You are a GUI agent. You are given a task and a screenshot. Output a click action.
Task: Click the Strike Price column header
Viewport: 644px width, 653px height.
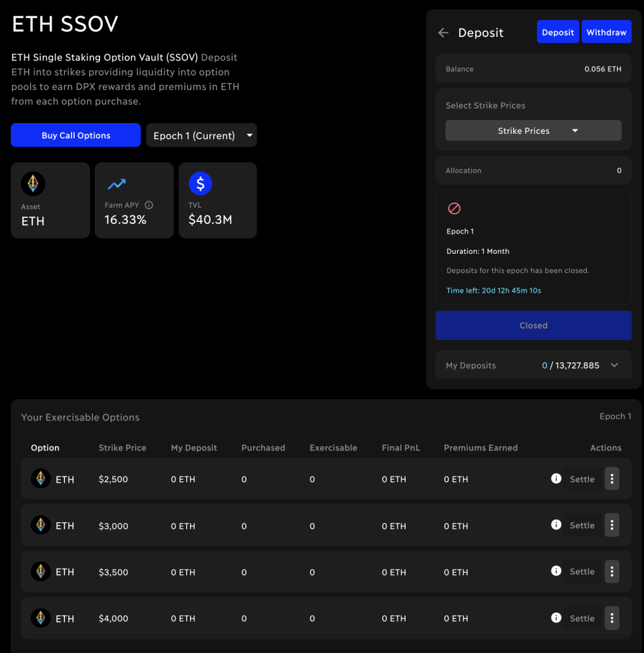pos(122,448)
